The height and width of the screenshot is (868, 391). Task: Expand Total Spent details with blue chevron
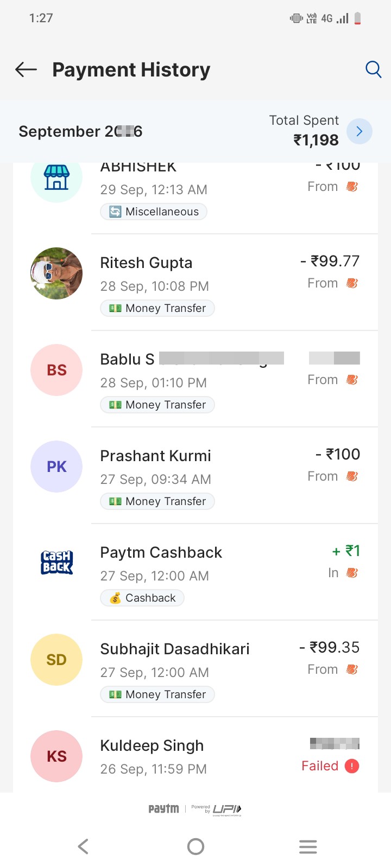[359, 131]
